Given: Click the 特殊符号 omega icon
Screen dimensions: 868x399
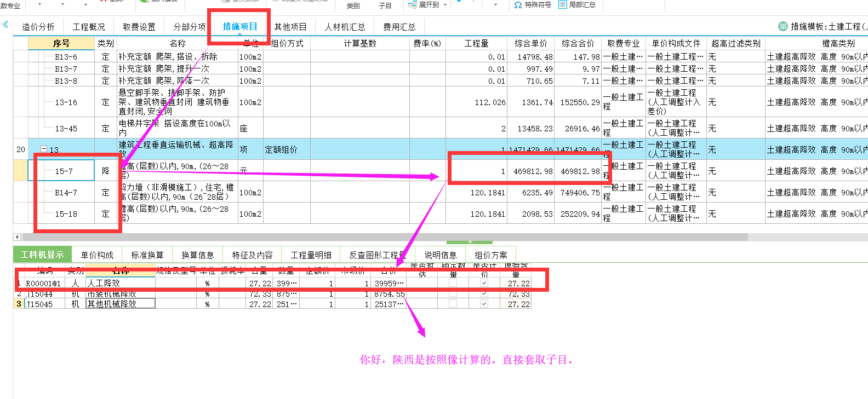Looking at the screenshot, I should [x=518, y=5].
